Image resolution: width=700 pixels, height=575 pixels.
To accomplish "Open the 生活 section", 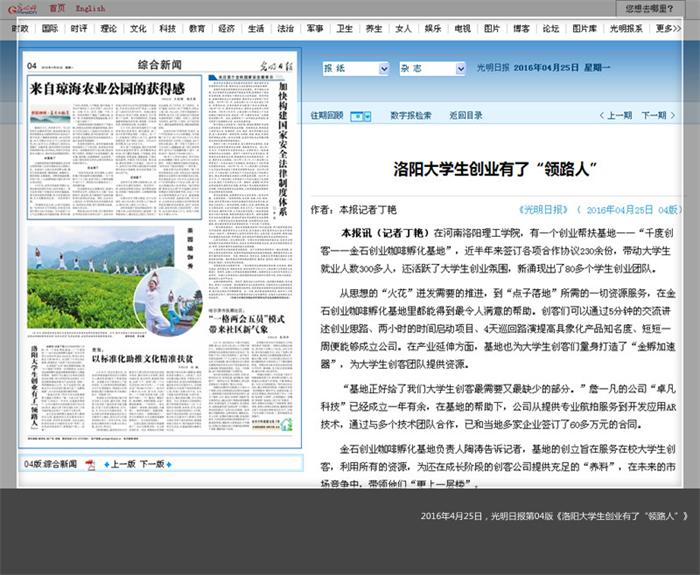I will click(256, 29).
